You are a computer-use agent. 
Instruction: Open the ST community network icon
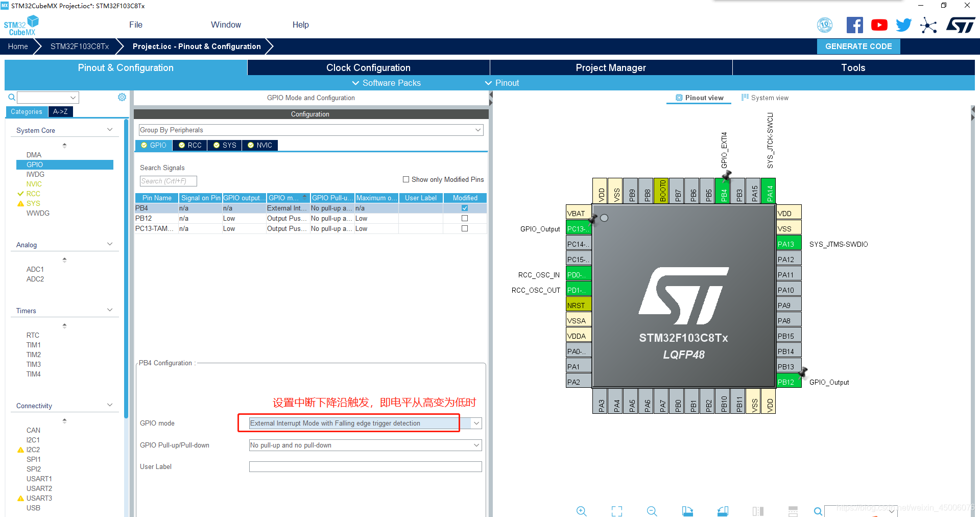click(928, 25)
